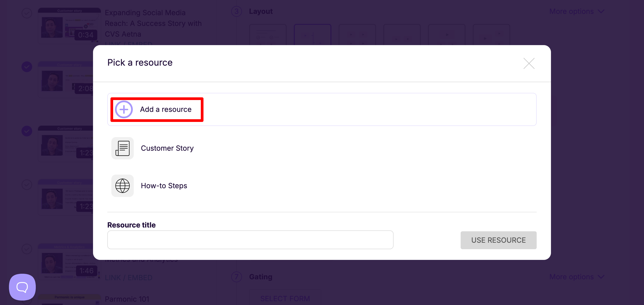Select the highlighted second layout option

point(313,35)
